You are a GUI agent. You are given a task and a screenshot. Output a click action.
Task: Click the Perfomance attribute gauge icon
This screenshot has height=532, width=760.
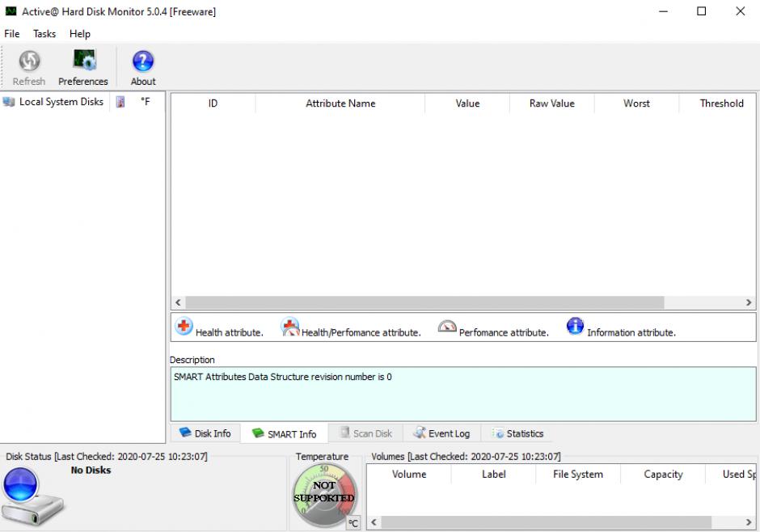point(447,326)
